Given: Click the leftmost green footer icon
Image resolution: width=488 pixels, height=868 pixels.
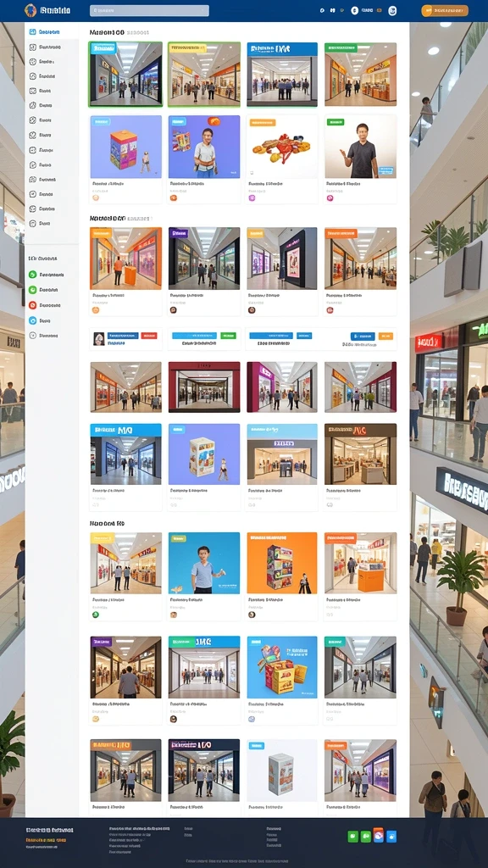Looking at the screenshot, I should click(x=352, y=836).
